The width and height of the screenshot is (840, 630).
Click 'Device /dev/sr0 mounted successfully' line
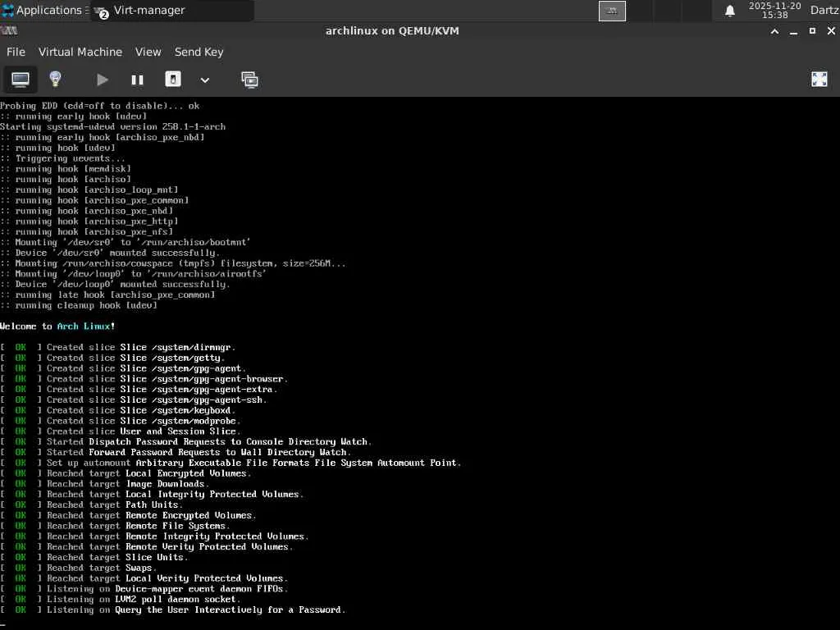110,253
